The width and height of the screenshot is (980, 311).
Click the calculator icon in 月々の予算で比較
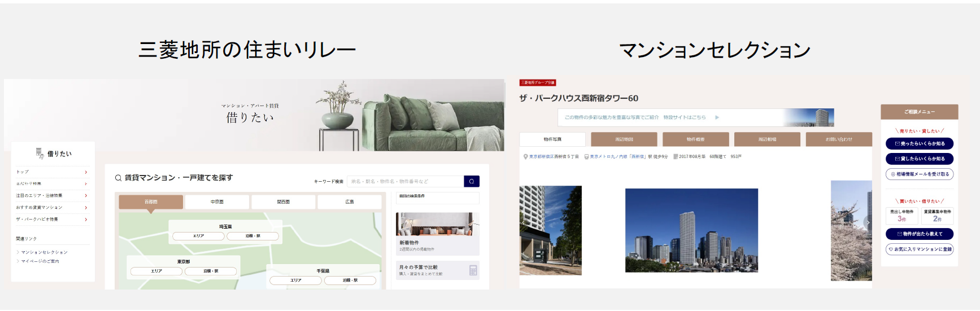click(473, 270)
